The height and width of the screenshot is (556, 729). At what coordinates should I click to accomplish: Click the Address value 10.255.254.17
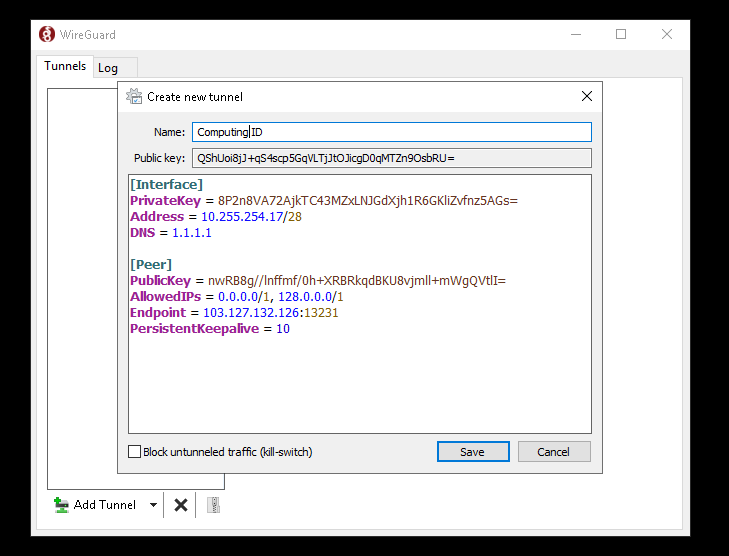242,217
